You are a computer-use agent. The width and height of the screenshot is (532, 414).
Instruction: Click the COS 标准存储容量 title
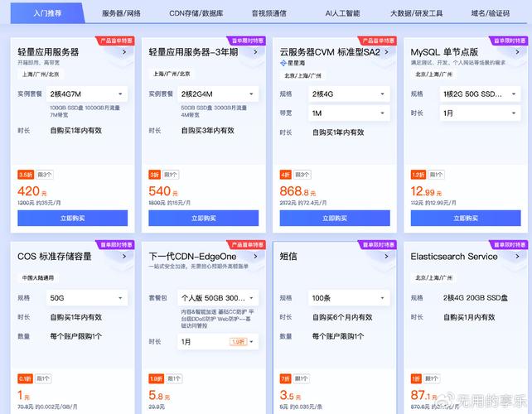[55, 257]
